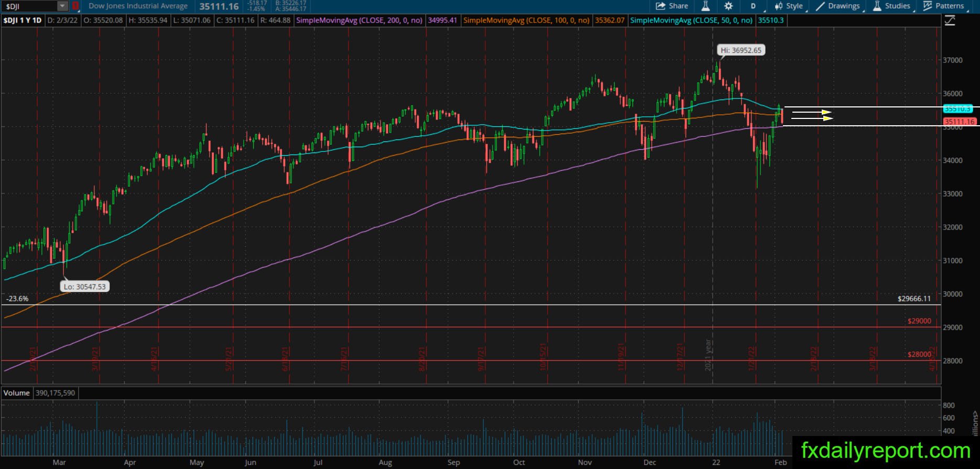Click the 390,175,590 volume value
Screen dimensions: 980x469
(55, 393)
